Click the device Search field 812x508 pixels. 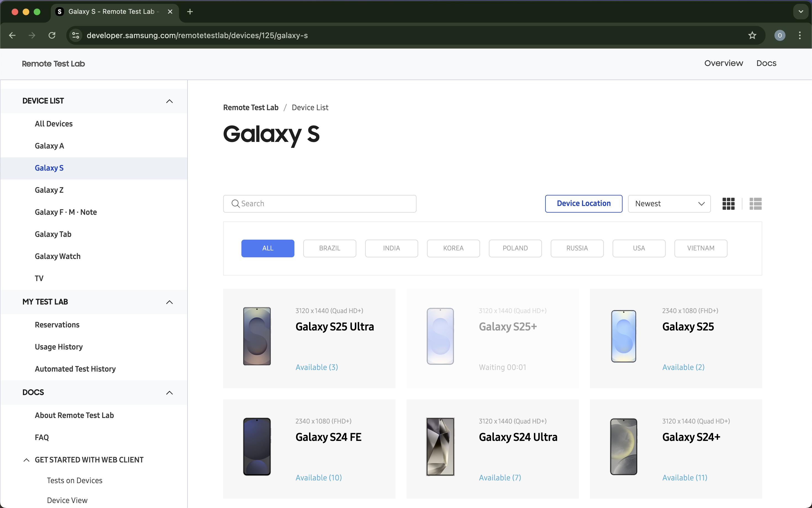[x=320, y=203]
